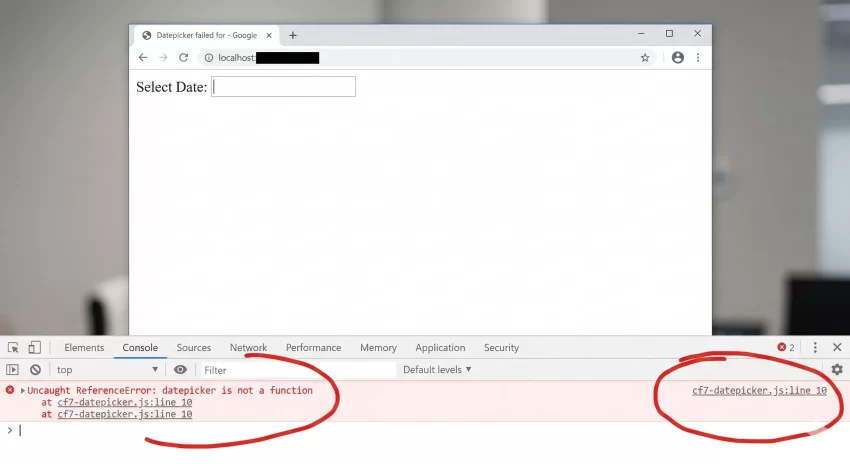Bookmark this page with the star icon

tap(645, 57)
